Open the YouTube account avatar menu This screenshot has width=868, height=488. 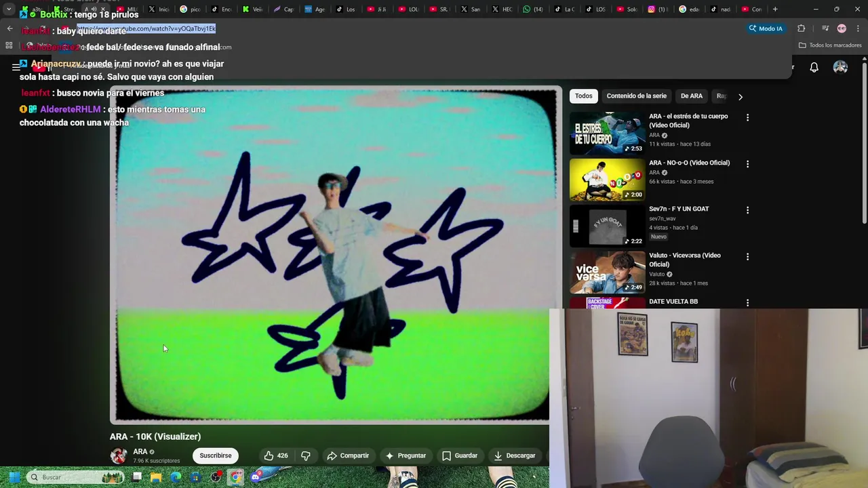click(x=840, y=67)
